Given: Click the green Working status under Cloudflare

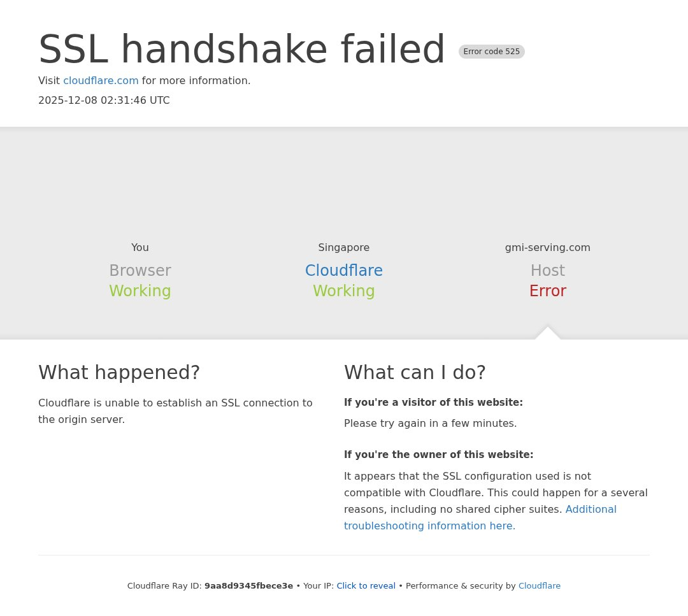Looking at the screenshot, I should [343, 291].
